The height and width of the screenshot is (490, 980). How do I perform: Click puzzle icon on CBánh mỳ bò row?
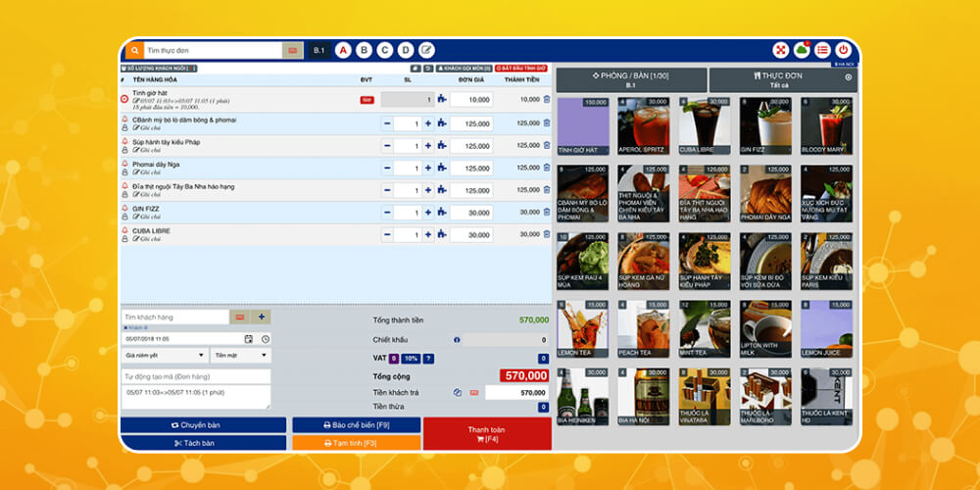[442, 123]
